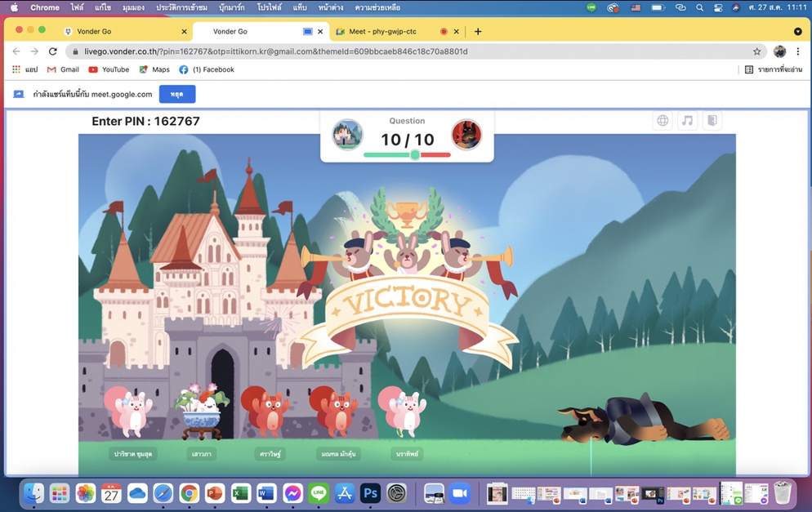
Task: Open Safari from the dock
Action: pos(163,493)
